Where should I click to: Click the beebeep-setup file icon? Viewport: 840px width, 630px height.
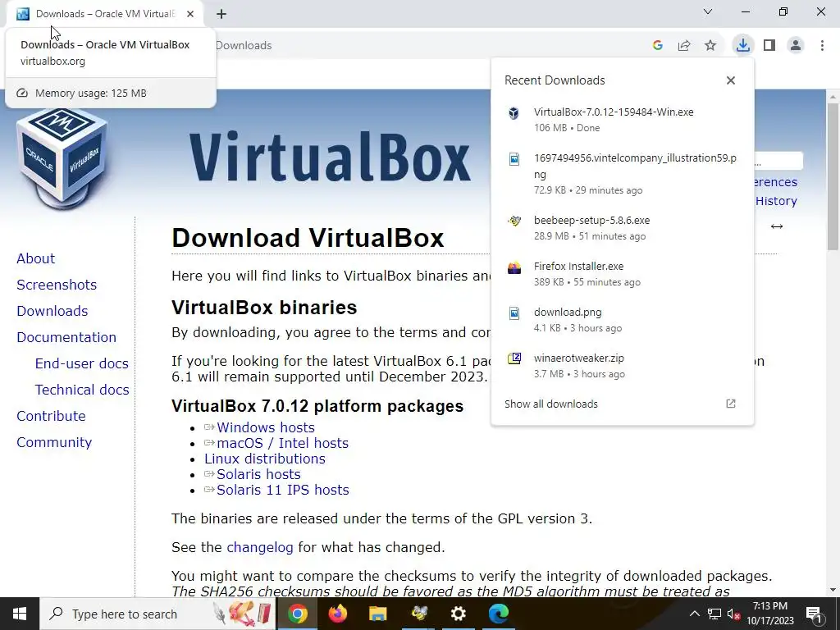pyautogui.click(x=514, y=221)
